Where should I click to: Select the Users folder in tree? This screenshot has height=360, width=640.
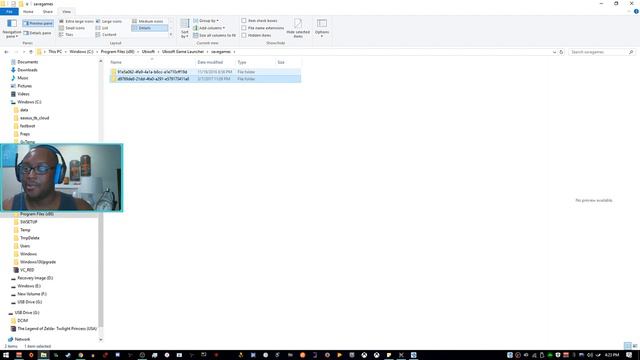(x=24, y=246)
